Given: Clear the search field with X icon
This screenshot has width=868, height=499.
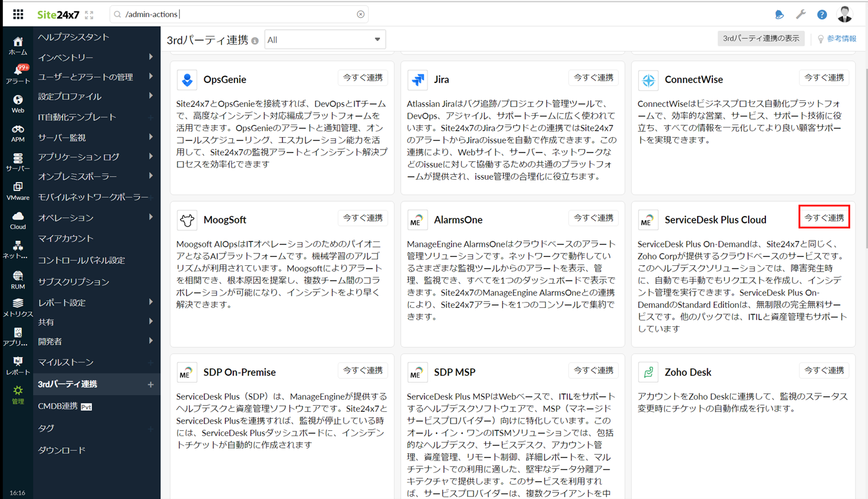Looking at the screenshot, I should 360,14.
